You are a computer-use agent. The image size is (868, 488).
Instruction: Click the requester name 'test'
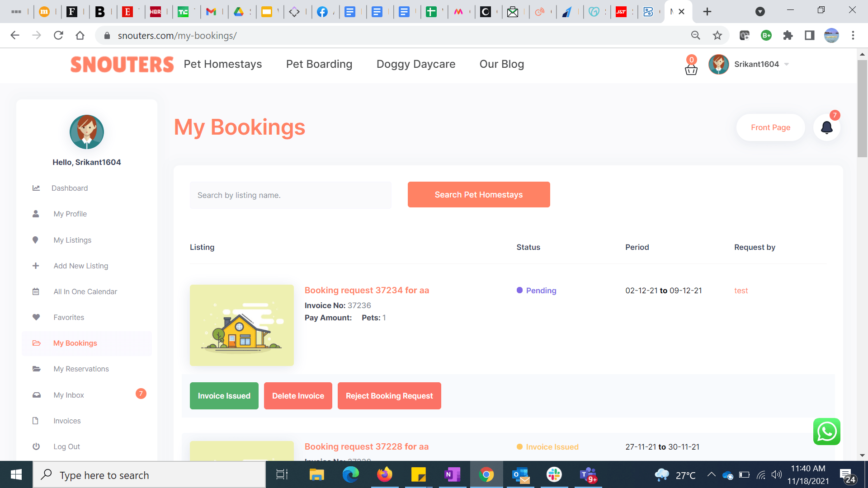[741, 291]
